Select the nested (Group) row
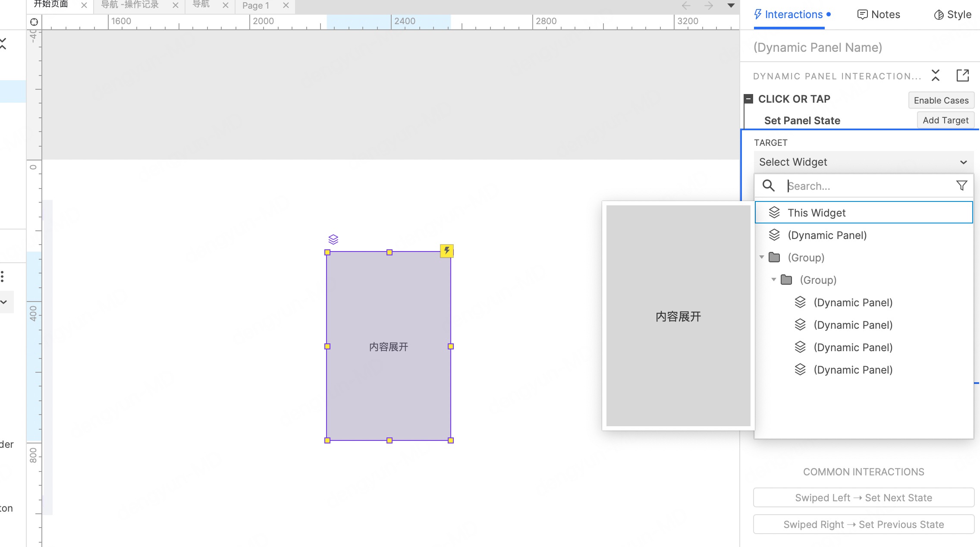Image resolution: width=980 pixels, height=547 pixels. (x=864, y=280)
